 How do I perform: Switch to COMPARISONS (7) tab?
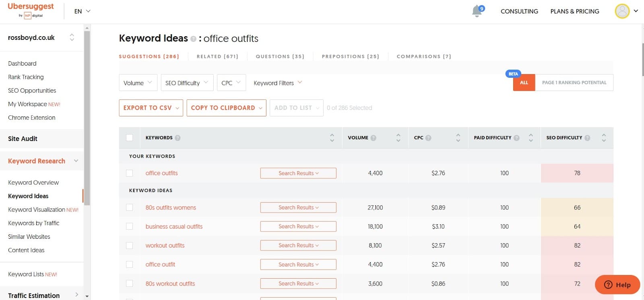[424, 56]
